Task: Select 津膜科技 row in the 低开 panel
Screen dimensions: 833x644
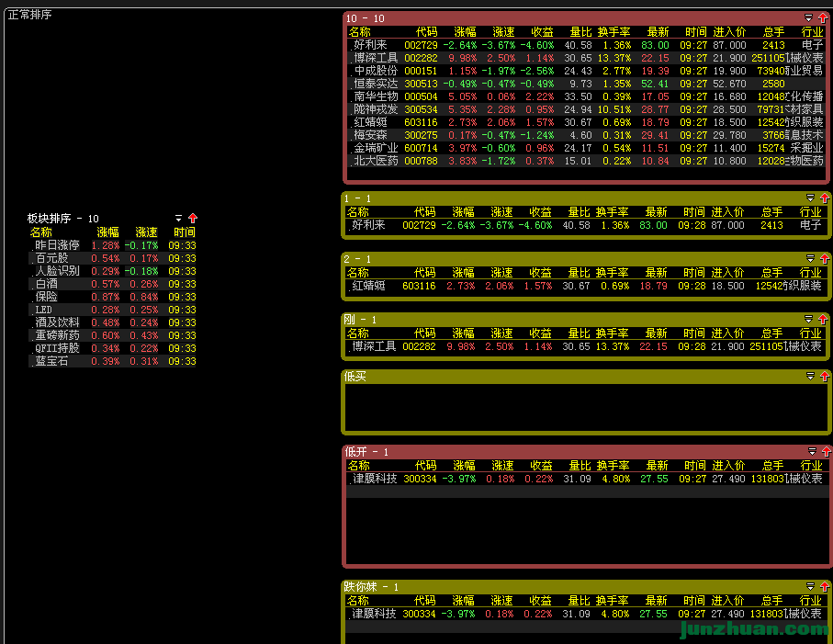Action: 376,479
